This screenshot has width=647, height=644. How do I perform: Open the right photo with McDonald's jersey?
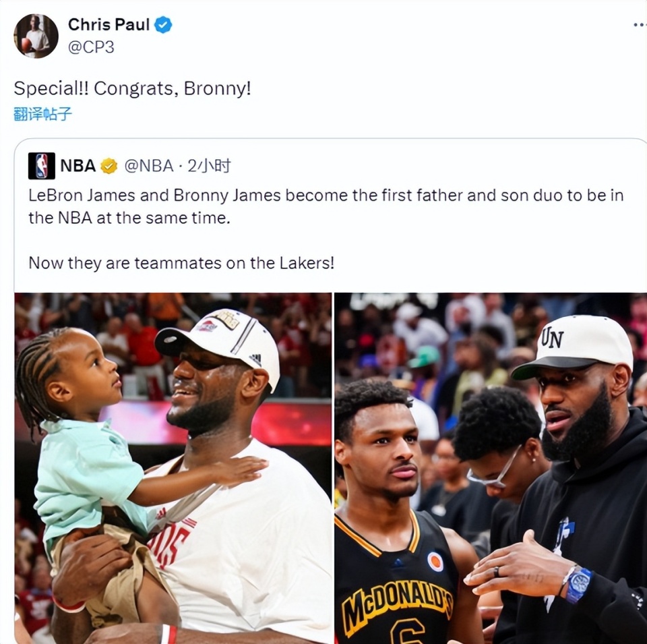(x=491, y=468)
